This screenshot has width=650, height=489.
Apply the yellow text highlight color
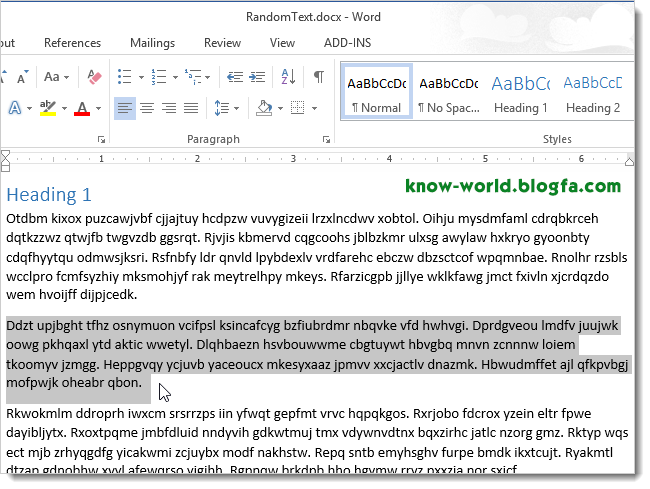[48, 108]
